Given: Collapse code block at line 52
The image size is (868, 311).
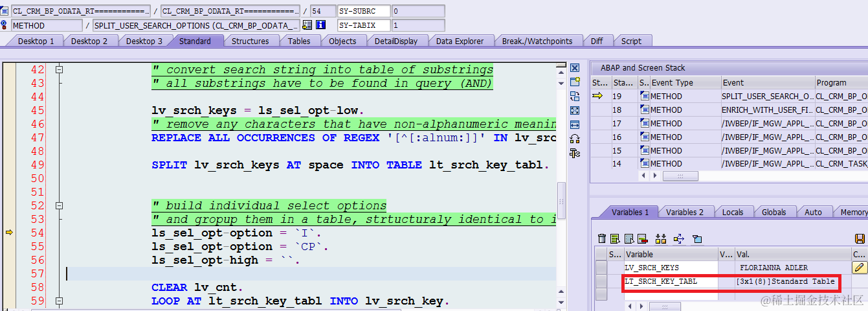Looking at the screenshot, I should 59,205.
